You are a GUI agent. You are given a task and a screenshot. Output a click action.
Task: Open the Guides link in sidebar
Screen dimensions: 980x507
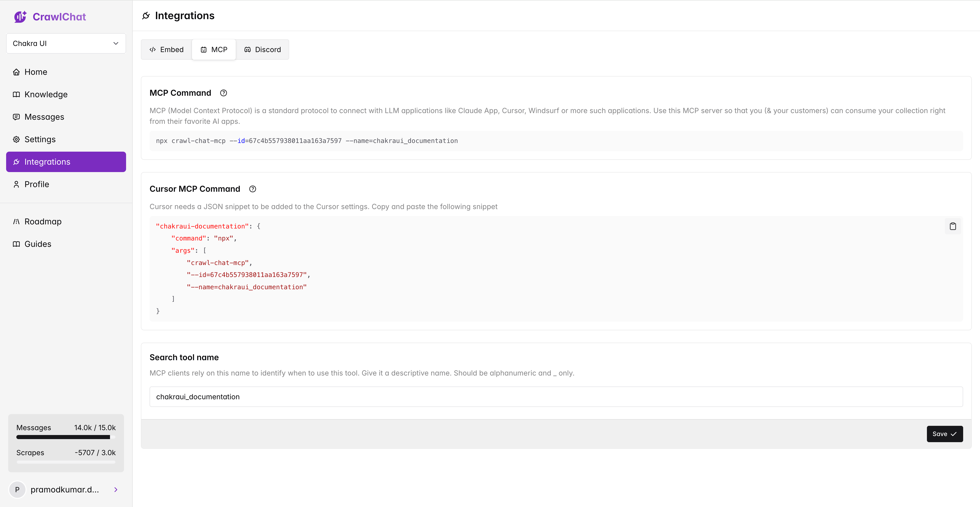point(38,244)
